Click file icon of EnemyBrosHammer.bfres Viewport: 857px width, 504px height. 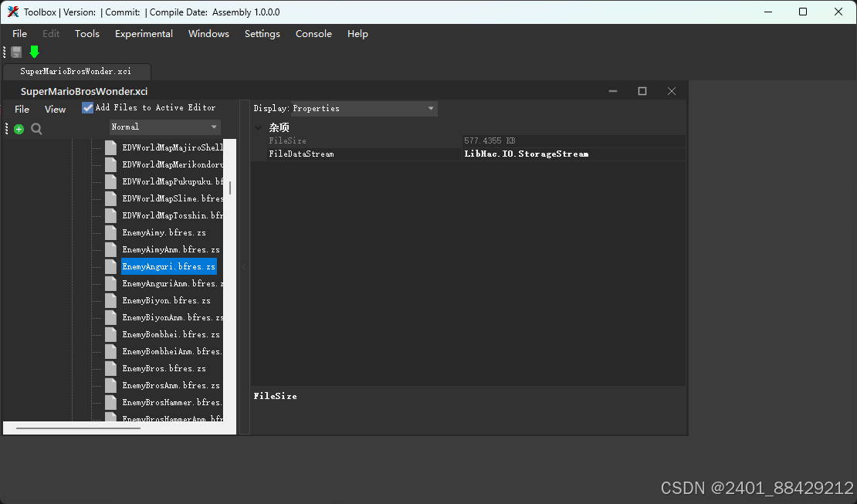(x=111, y=402)
